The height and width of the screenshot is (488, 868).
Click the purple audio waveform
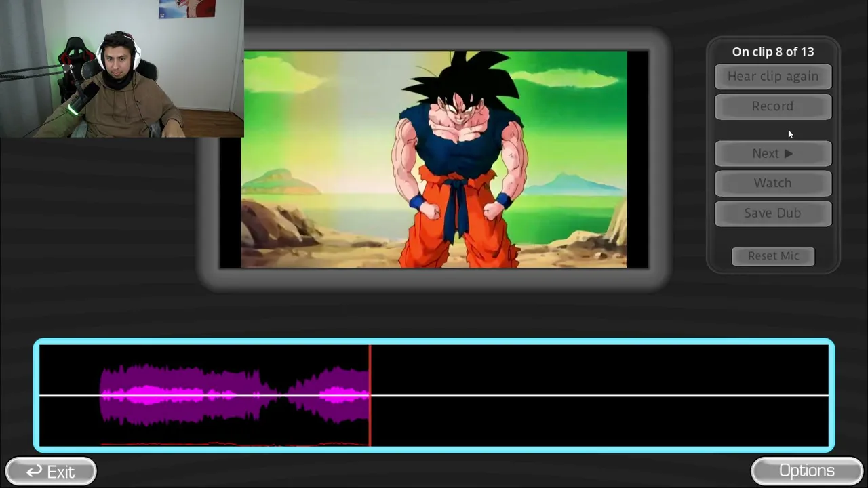coord(235,394)
